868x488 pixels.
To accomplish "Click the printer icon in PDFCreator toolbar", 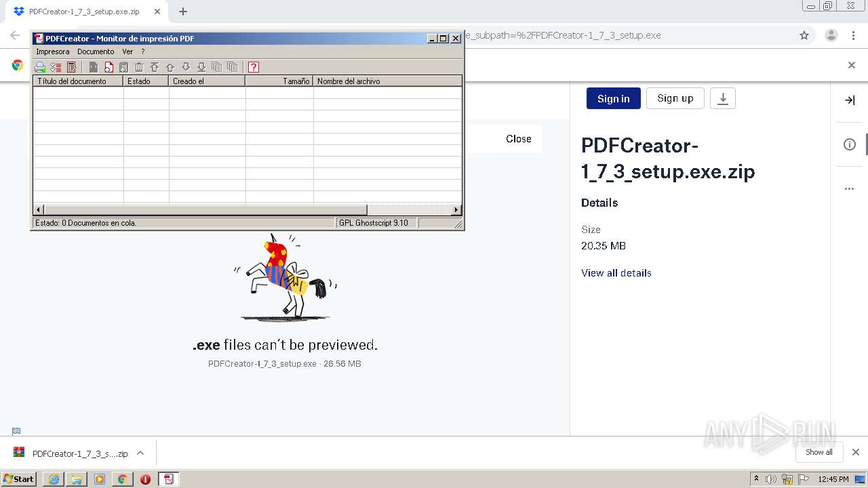I will click(40, 67).
